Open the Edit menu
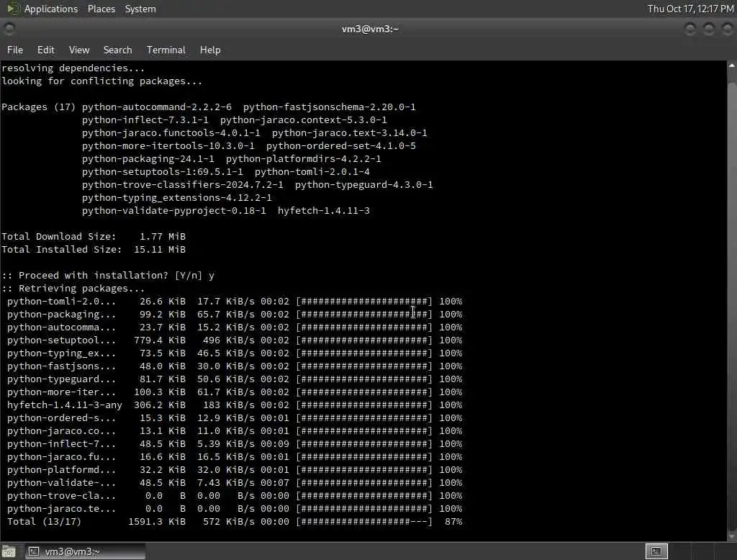The width and height of the screenshot is (737, 560). (45, 50)
